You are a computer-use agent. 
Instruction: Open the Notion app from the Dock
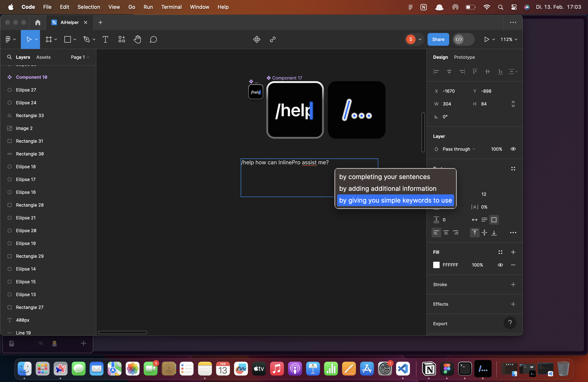(430, 369)
